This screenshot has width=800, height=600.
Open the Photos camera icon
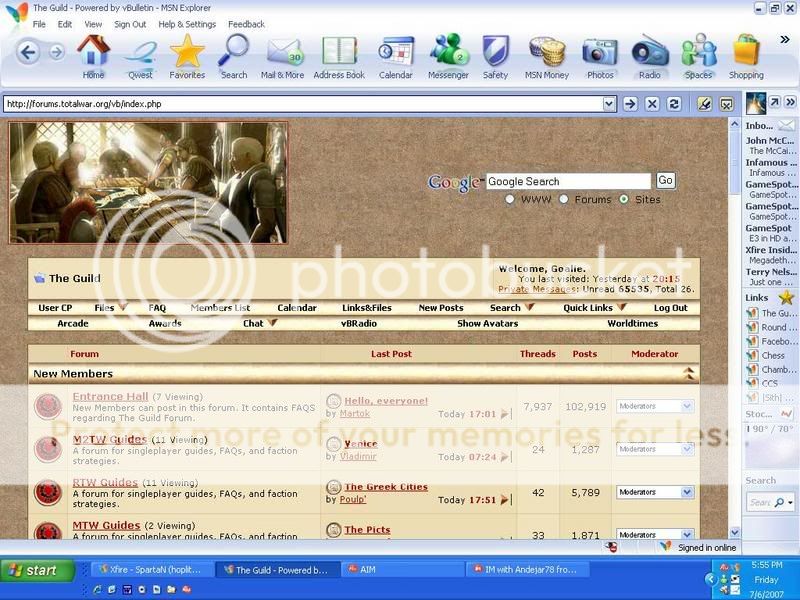pos(600,58)
